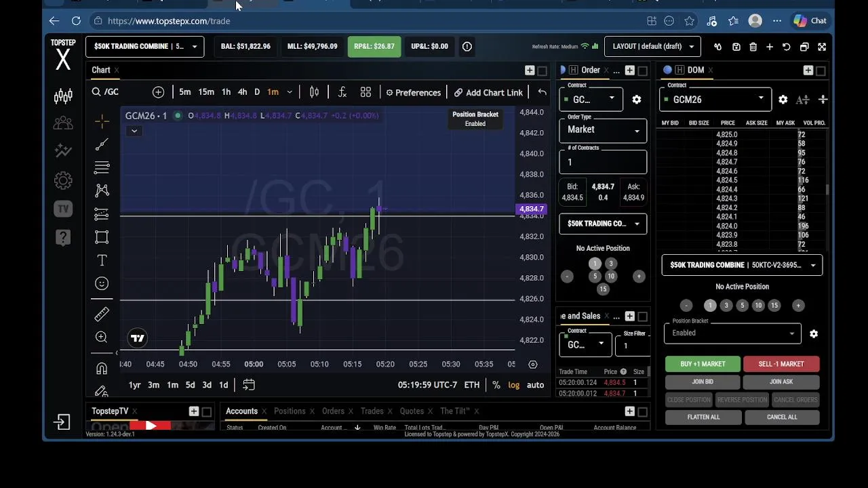The height and width of the screenshot is (488, 868).
Task: Click the layout theme droplets icon
Action: (x=717, y=47)
